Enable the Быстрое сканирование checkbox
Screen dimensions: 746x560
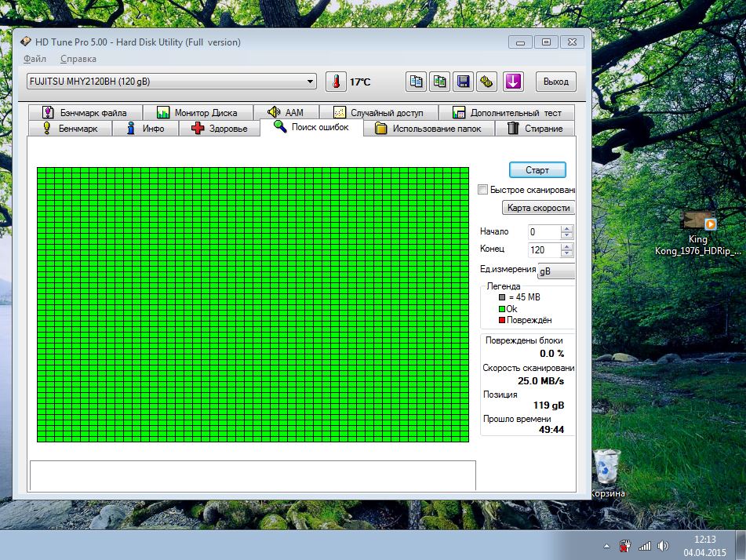482,189
